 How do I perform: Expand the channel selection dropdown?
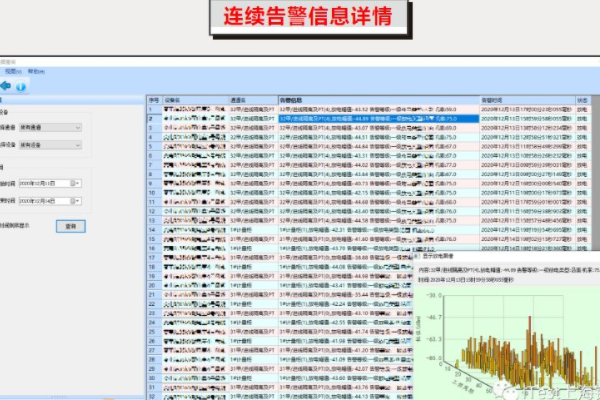click(x=78, y=128)
